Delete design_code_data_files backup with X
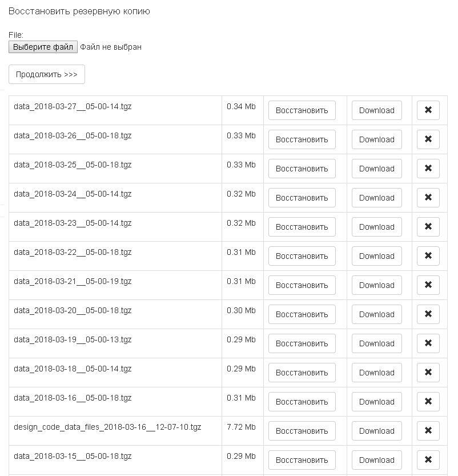The image size is (458, 476). tap(428, 431)
